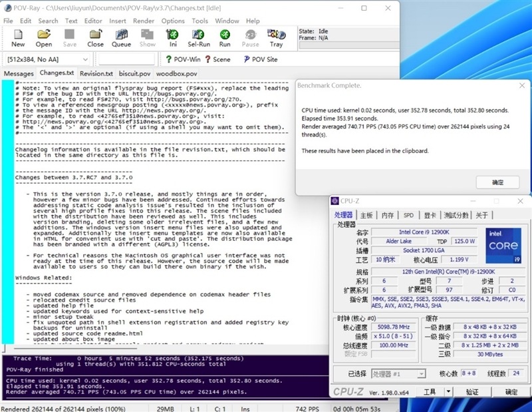The width and height of the screenshot is (532, 412).
Task: Open the POV-Win help link
Action: click(178, 59)
